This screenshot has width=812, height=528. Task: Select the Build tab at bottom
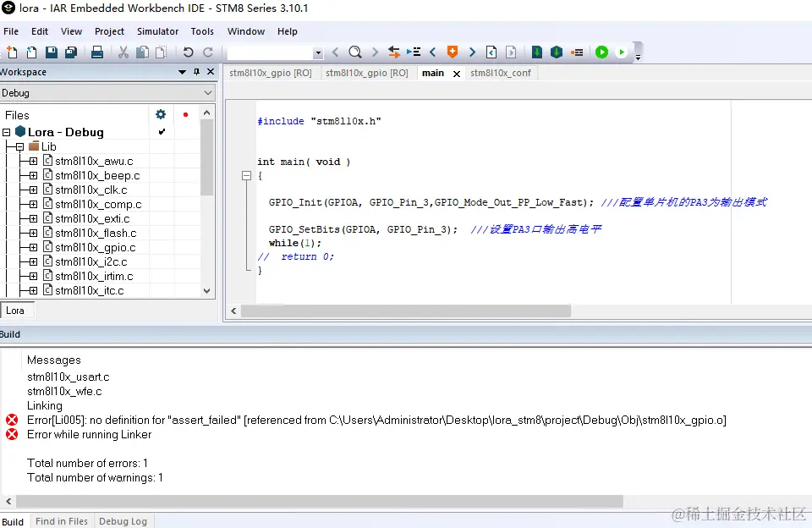coord(13,521)
